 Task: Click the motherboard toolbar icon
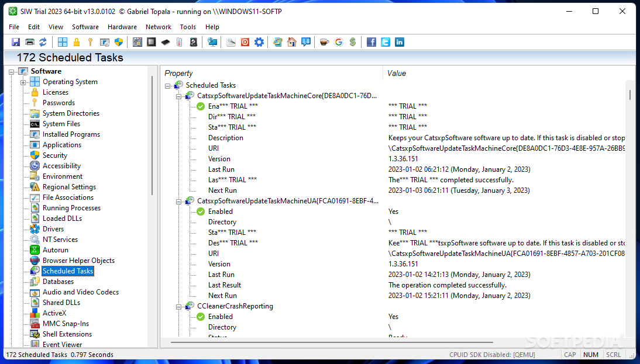coord(137,42)
